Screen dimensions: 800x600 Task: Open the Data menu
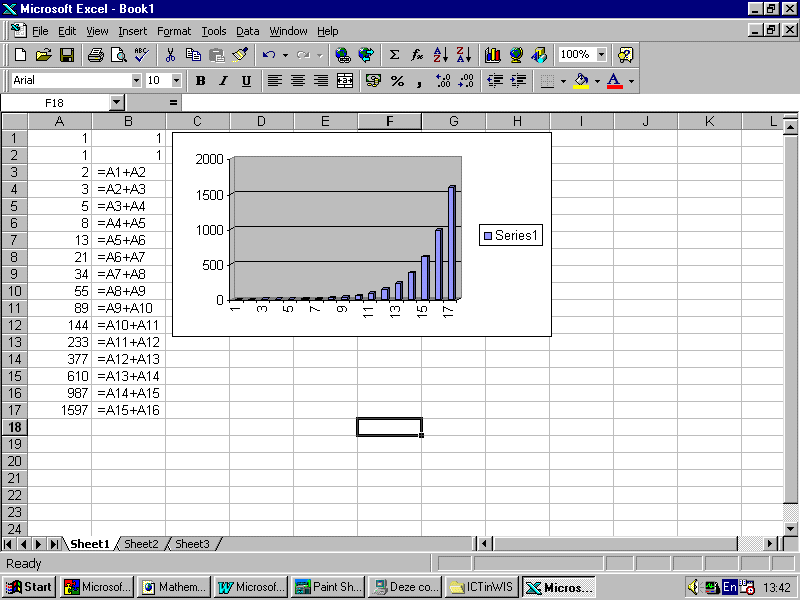pos(247,32)
